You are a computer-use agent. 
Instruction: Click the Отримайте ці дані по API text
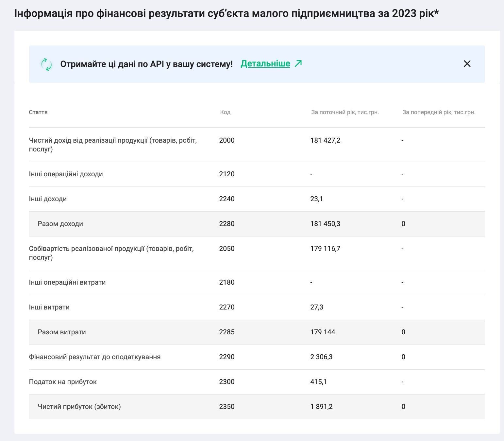coord(146,64)
